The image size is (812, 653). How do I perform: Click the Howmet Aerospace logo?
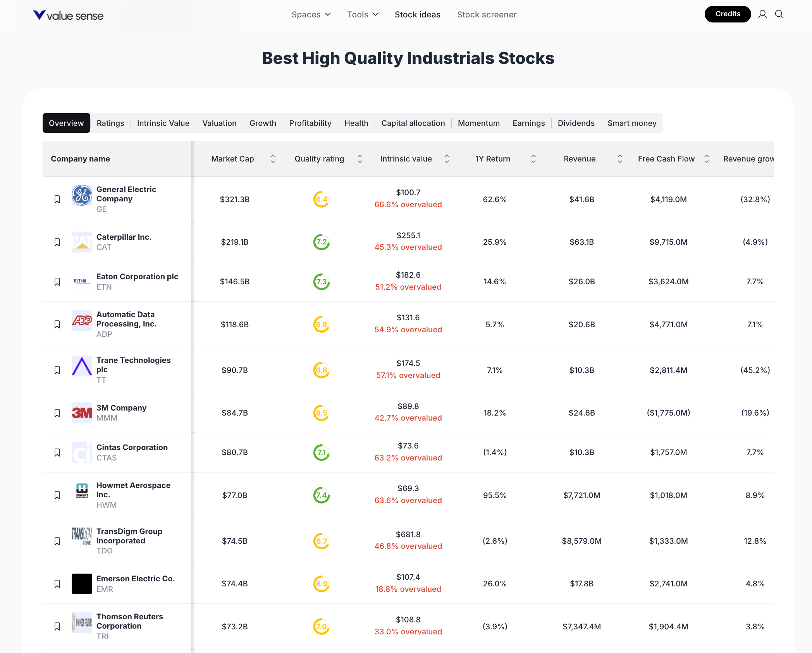(x=82, y=491)
